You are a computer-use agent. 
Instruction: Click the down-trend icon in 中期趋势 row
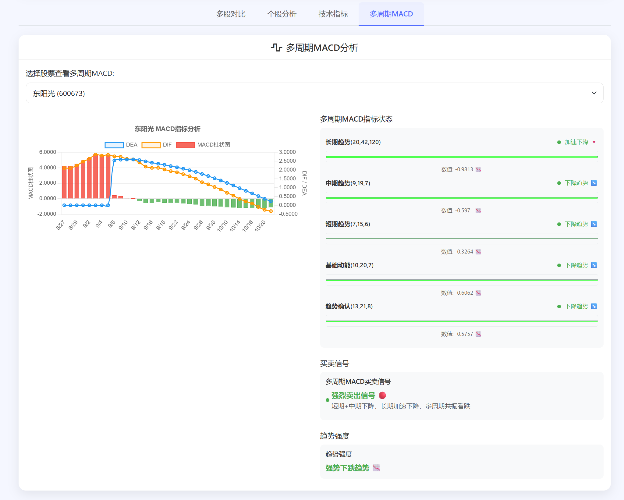click(594, 184)
